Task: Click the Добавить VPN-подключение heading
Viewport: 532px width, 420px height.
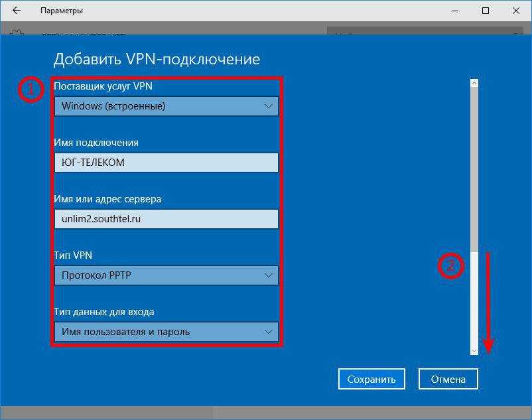Action: [x=157, y=59]
